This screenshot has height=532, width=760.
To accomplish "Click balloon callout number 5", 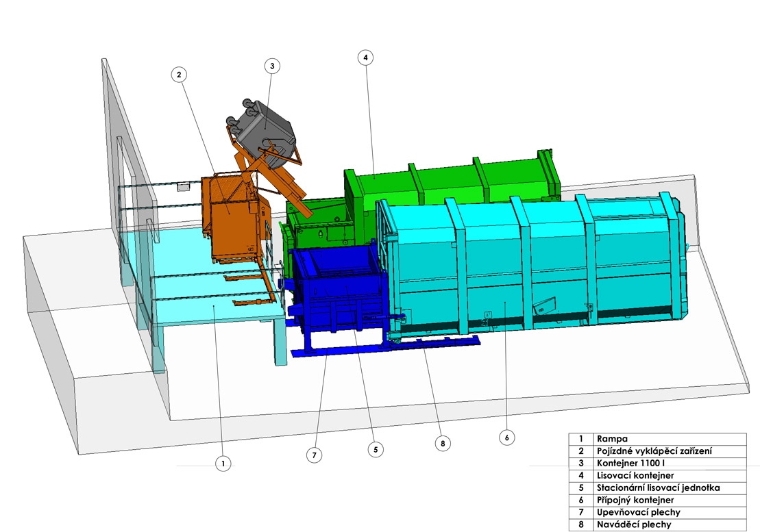I will coord(376,449).
